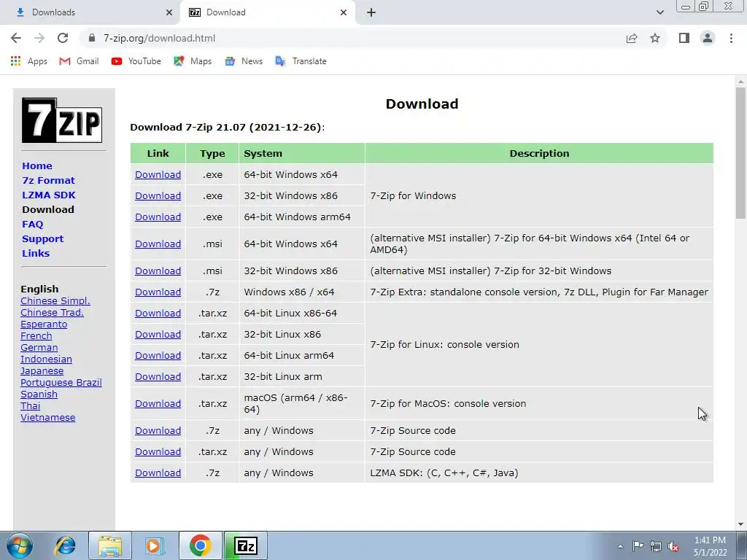Switch language to Esperanto

coord(44,324)
